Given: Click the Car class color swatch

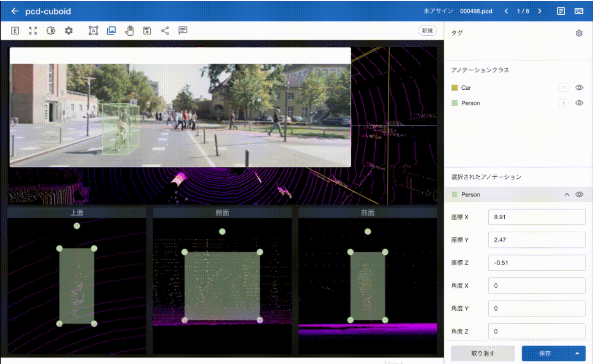Looking at the screenshot, I should pos(454,88).
